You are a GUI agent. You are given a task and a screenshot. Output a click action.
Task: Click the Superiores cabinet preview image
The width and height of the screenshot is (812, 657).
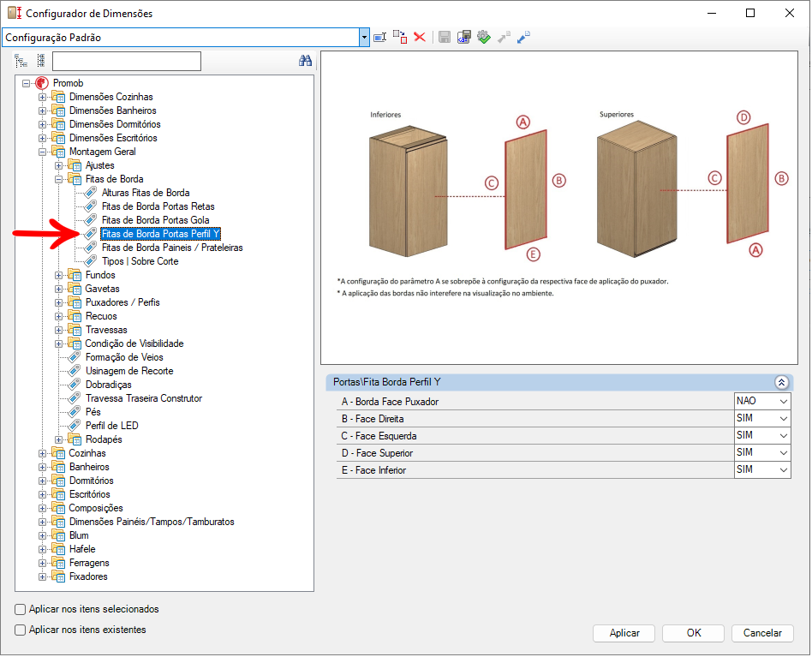point(636,189)
